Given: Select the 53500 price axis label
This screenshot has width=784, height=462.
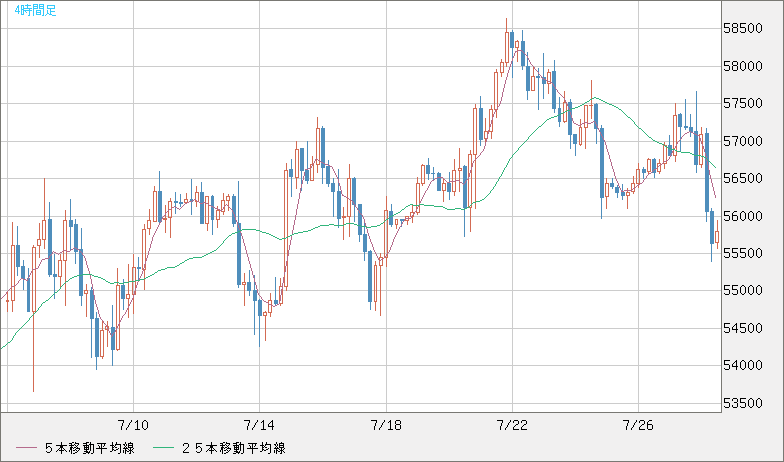Looking at the screenshot, I should point(743,403).
